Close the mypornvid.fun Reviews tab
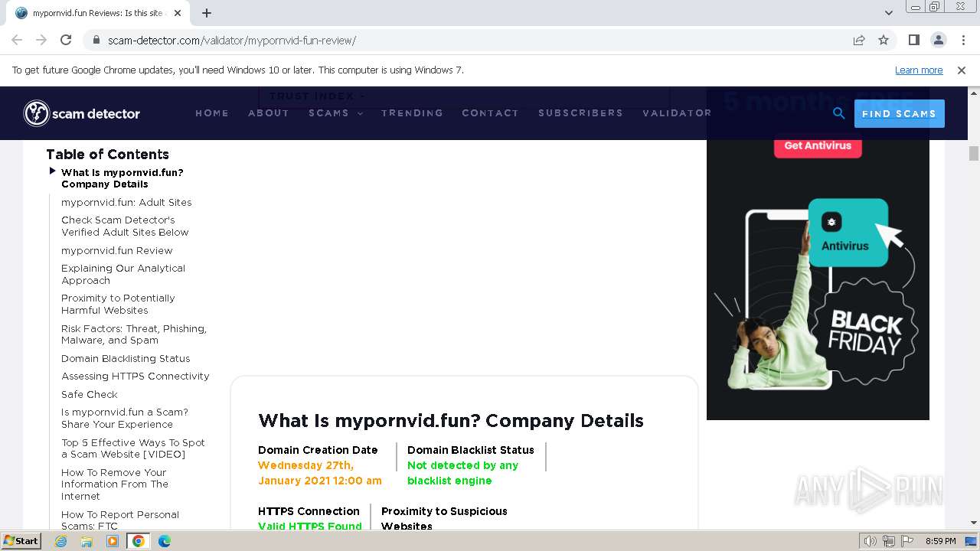The image size is (980, 551). (178, 13)
